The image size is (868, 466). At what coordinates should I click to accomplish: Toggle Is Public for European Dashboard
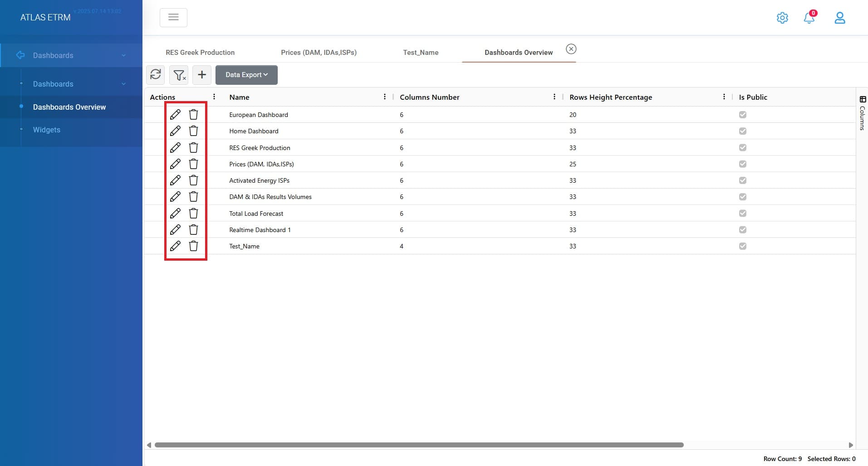click(x=743, y=115)
